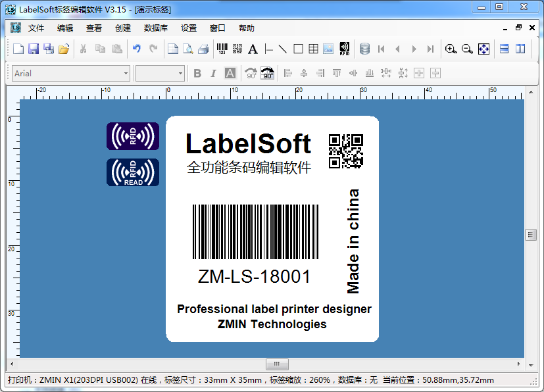Open the 文件 menu
The image size is (544, 392).
pyautogui.click(x=36, y=28)
